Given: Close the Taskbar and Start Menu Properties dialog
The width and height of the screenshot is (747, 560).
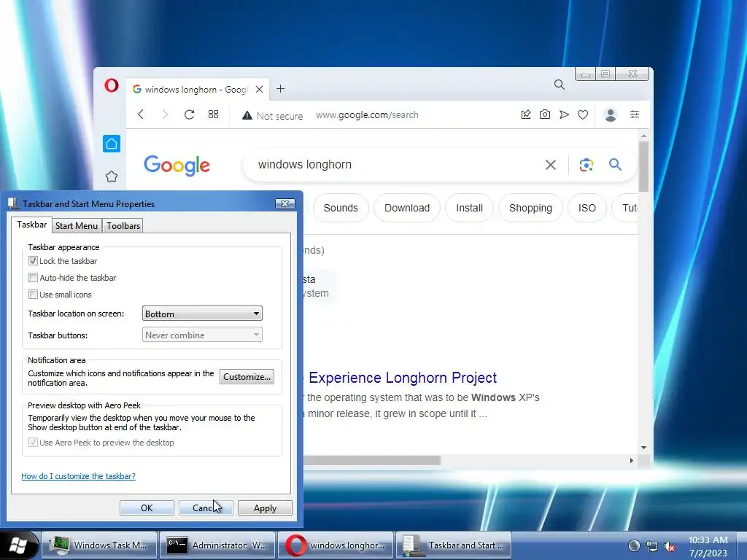Looking at the screenshot, I should coord(285,204).
